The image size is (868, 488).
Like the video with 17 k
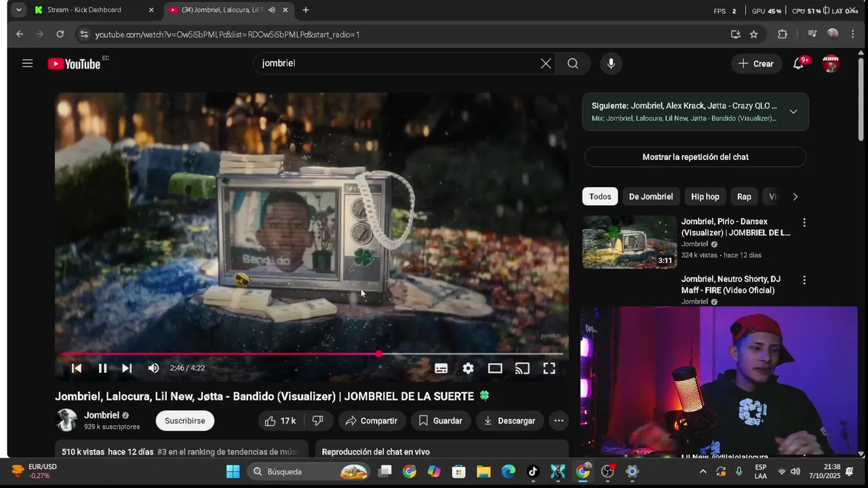point(281,421)
